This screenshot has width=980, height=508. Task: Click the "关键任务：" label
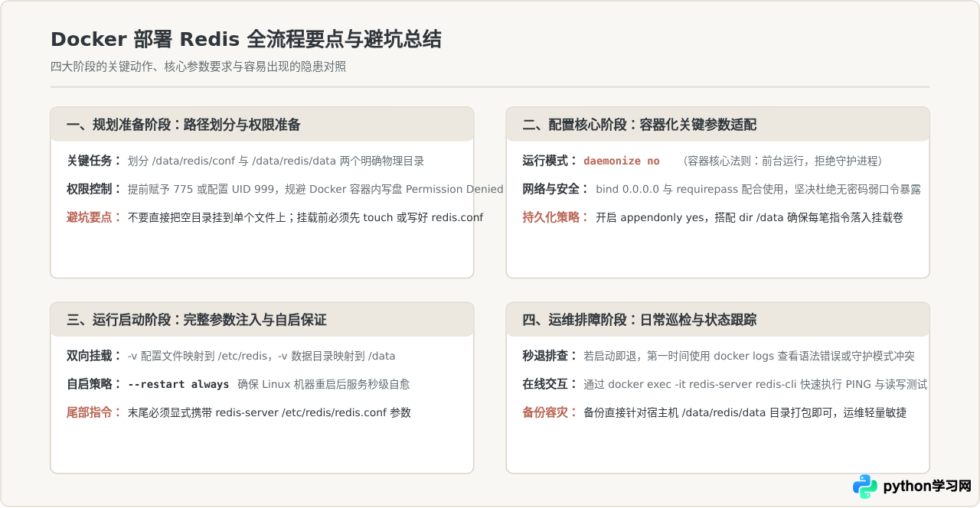point(94,161)
